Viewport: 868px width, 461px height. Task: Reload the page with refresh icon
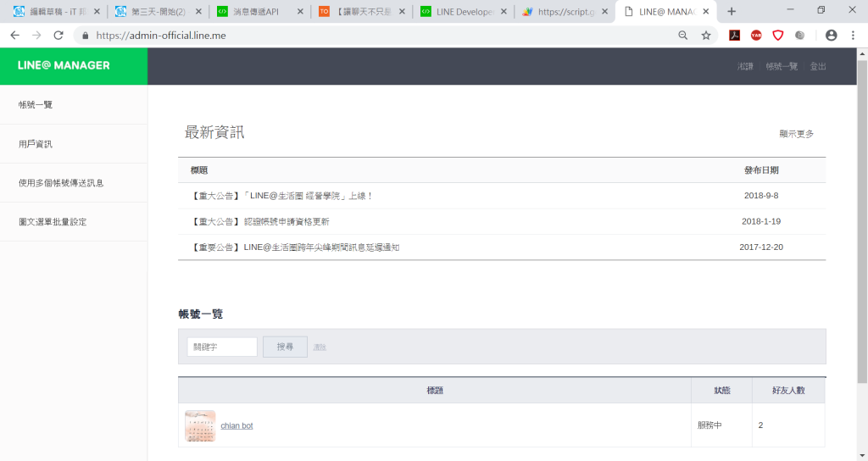58,36
